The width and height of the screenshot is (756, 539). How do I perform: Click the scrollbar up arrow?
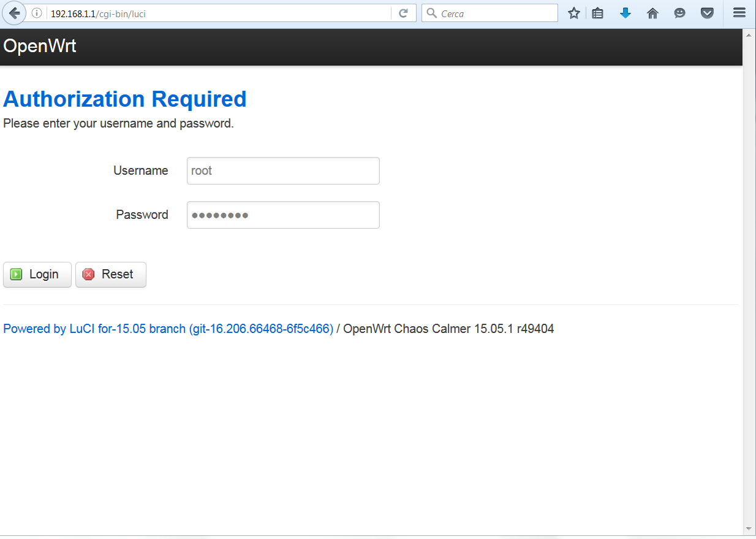tap(749, 35)
